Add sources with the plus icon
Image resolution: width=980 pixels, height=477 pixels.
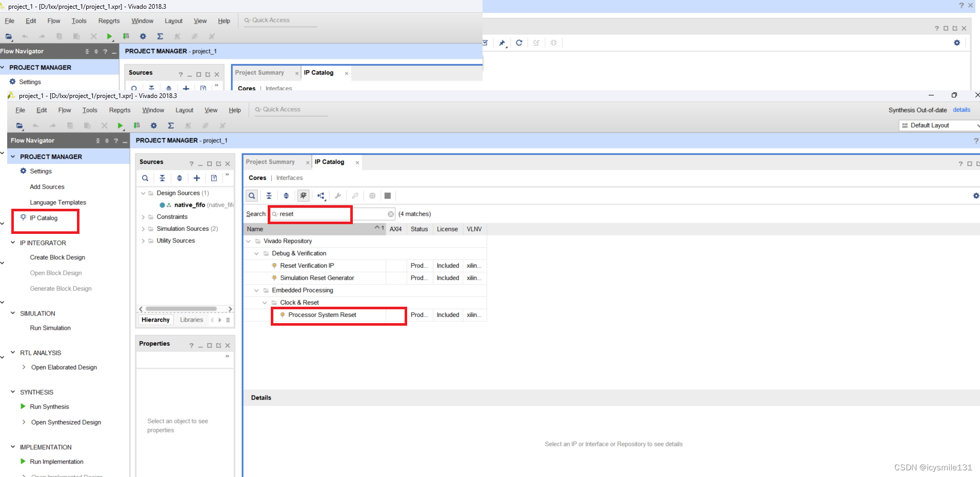point(197,178)
